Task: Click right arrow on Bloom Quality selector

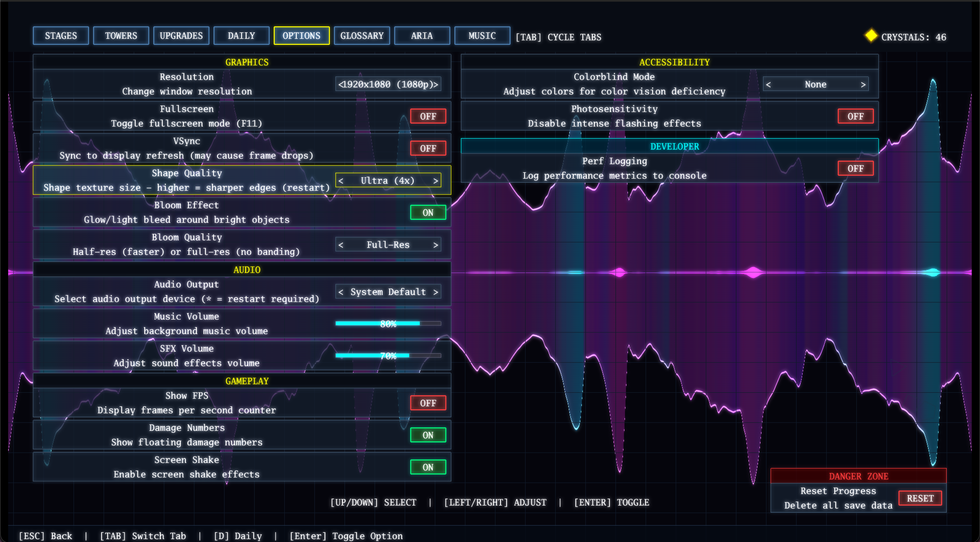Action: tap(435, 245)
